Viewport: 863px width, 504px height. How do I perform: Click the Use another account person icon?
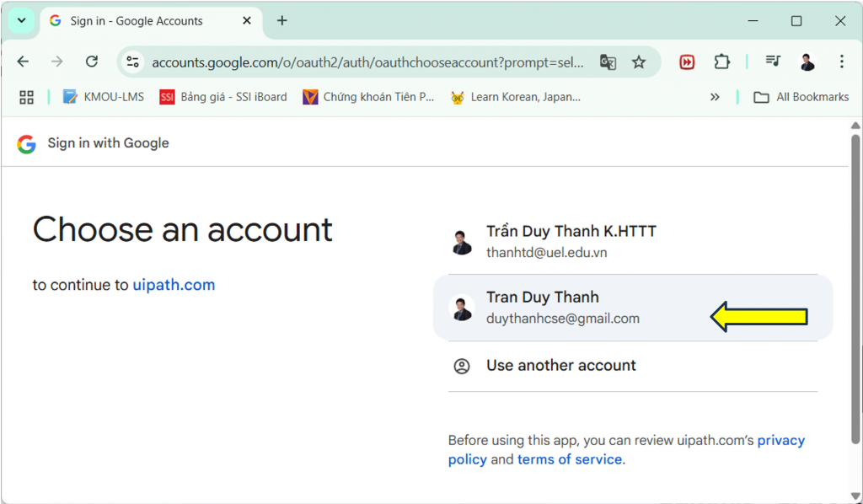pyautogui.click(x=461, y=367)
